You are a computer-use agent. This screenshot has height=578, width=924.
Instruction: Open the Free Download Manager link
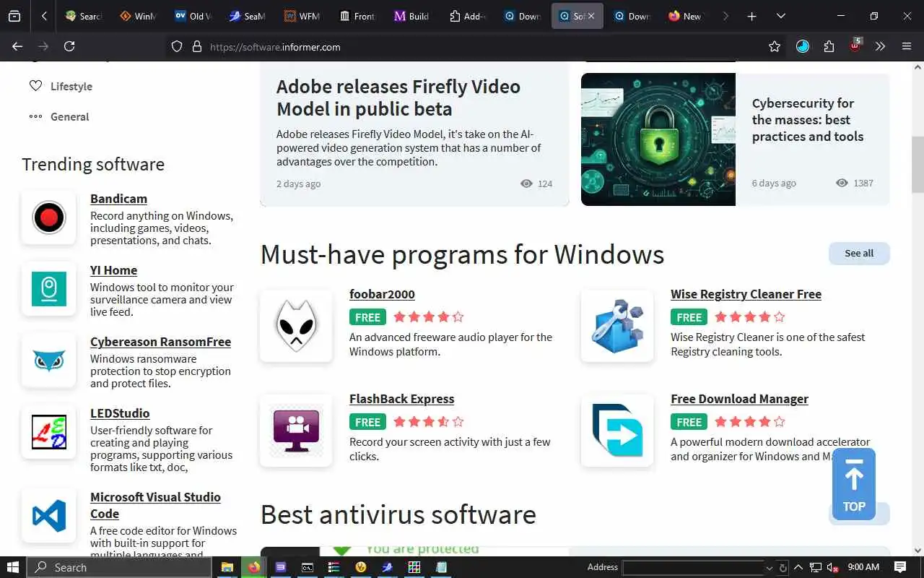pos(739,399)
